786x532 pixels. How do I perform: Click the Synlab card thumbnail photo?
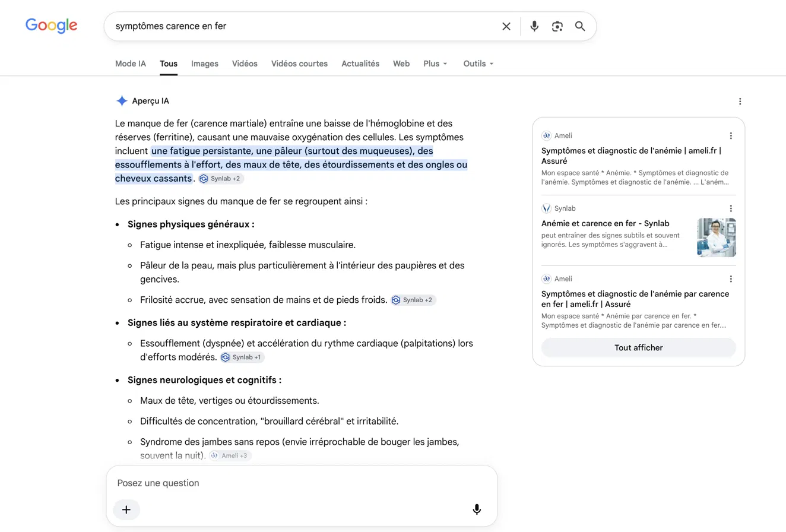point(717,237)
